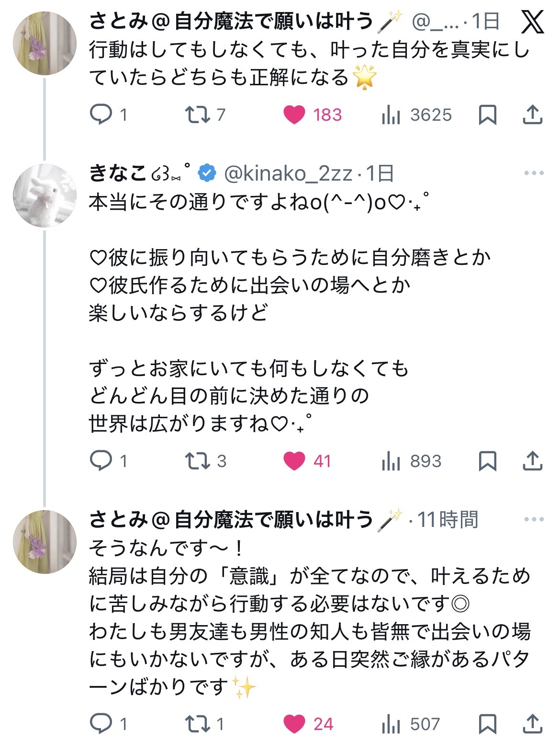View analytics for the reply with 507 views
The height and width of the screenshot is (753, 560).
(391, 724)
